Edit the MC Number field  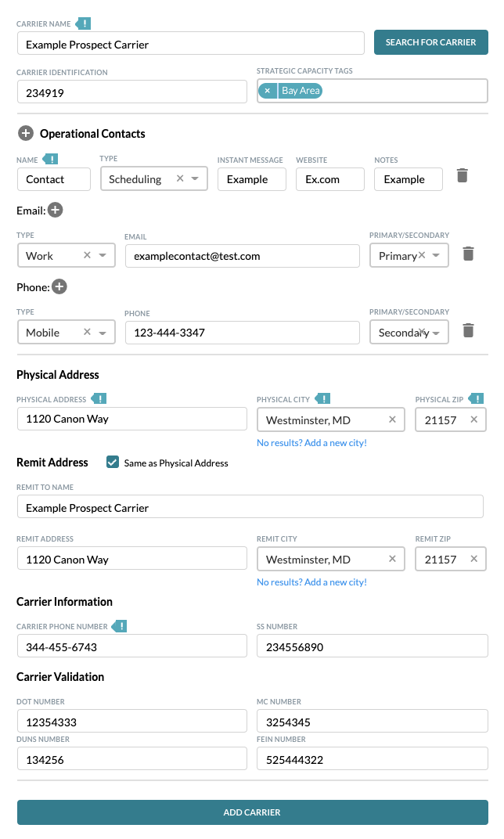coord(373,722)
